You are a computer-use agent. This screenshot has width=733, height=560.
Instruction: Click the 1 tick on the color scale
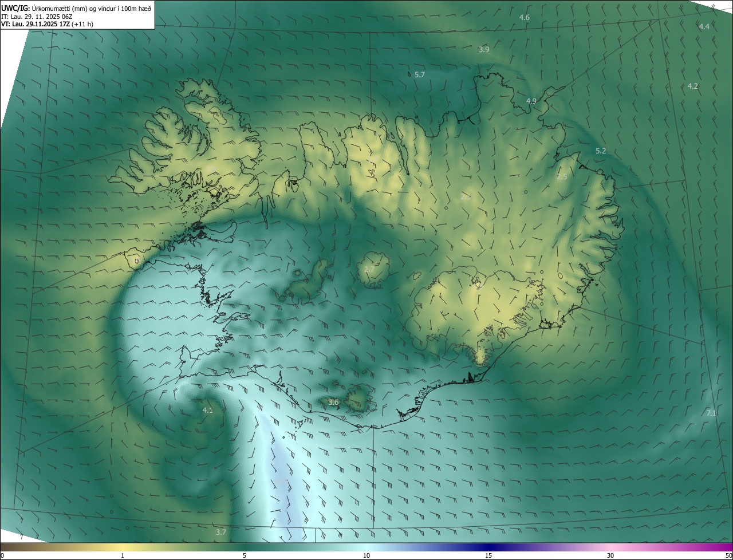pos(123,556)
